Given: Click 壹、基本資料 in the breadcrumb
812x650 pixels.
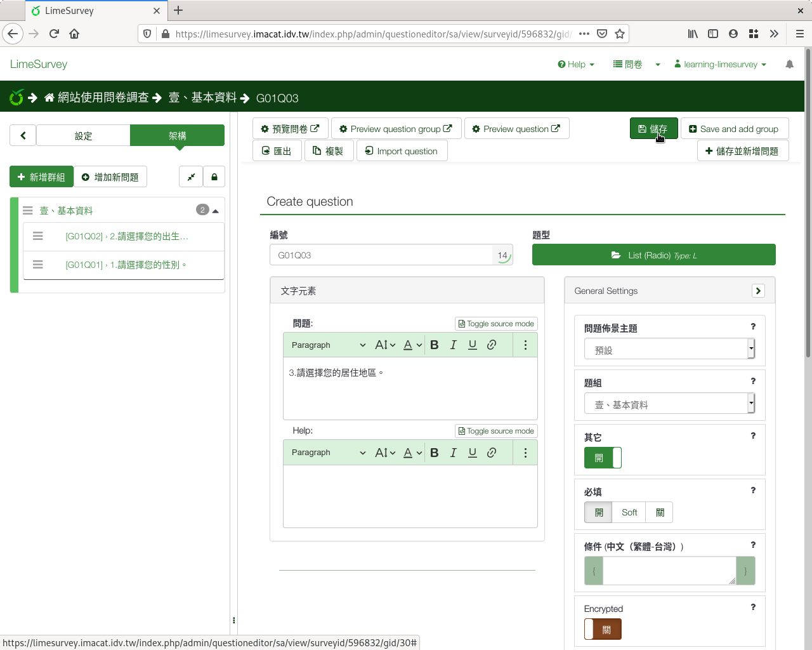Looking at the screenshot, I should click(202, 98).
